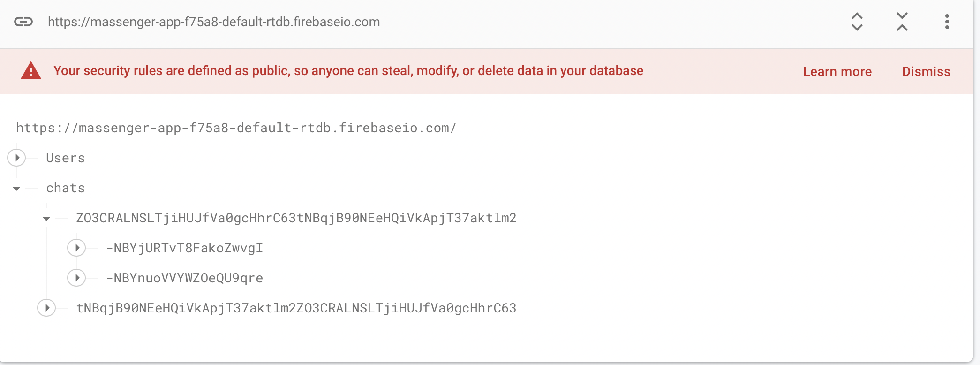The width and height of the screenshot is (980, 365).
Task: Click the root database URL in the data view
Action: click(236, 127)
